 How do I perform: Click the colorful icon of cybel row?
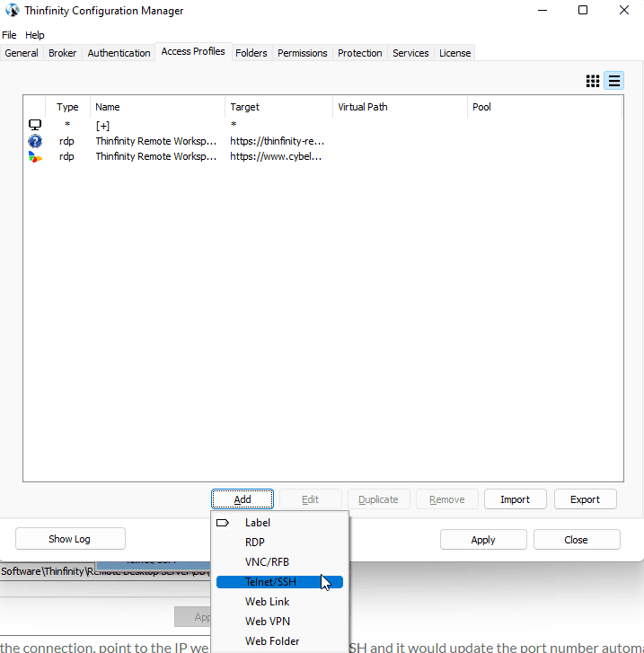(35, 157)
